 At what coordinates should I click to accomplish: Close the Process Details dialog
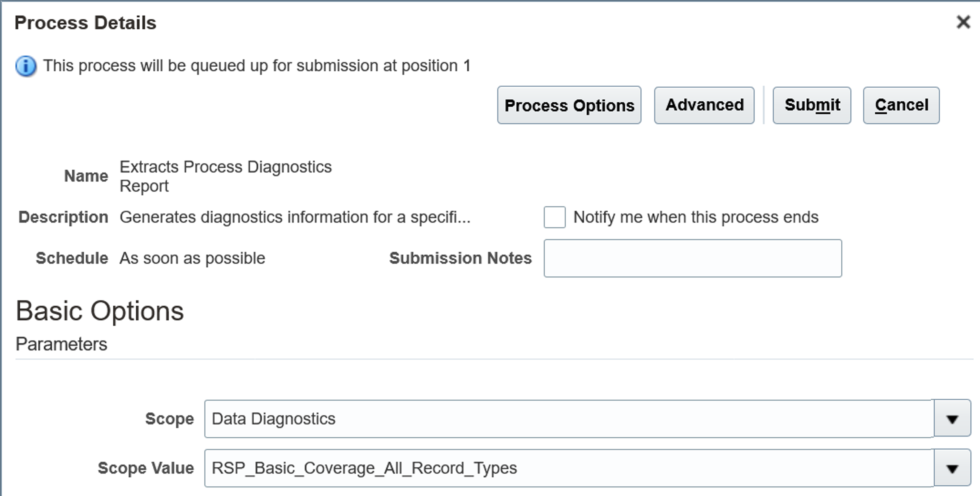tap(963, 22)
